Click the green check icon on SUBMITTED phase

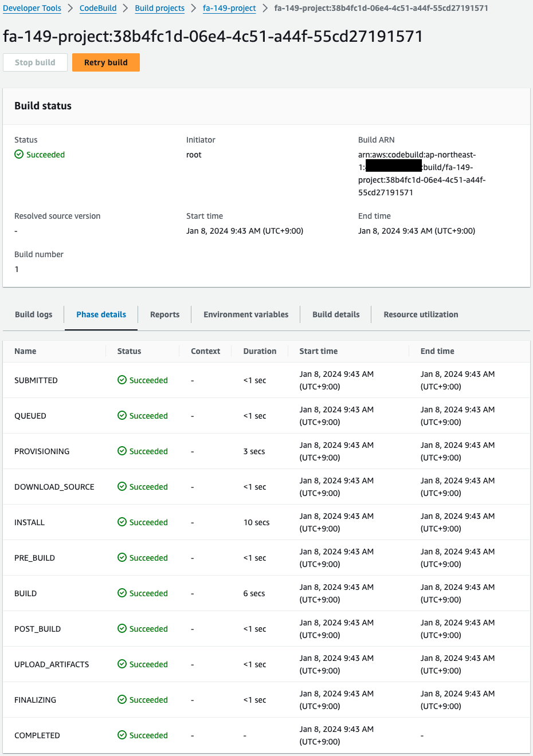pos(122,380)
